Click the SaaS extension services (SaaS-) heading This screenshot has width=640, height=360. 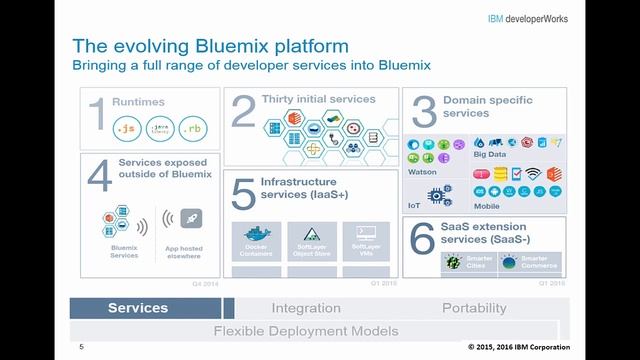pos(485,233)
